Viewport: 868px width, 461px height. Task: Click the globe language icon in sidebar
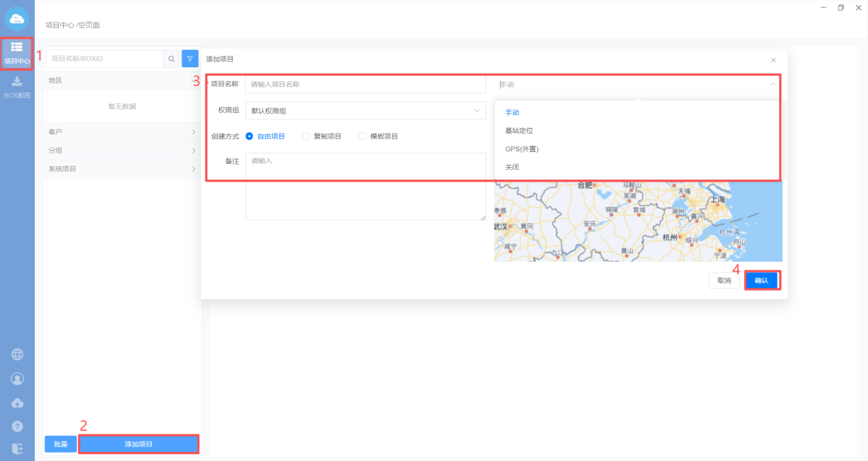pyautogui.click(x=17, y=354)
